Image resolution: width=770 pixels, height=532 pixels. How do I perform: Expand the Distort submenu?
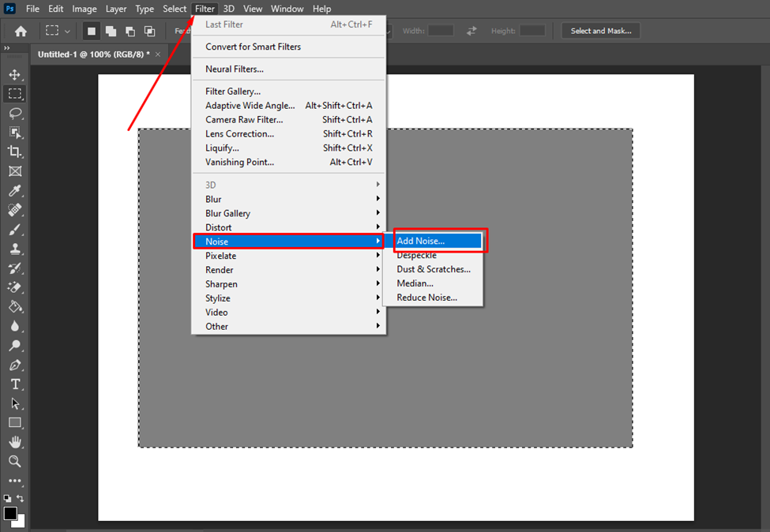point(289,227)
